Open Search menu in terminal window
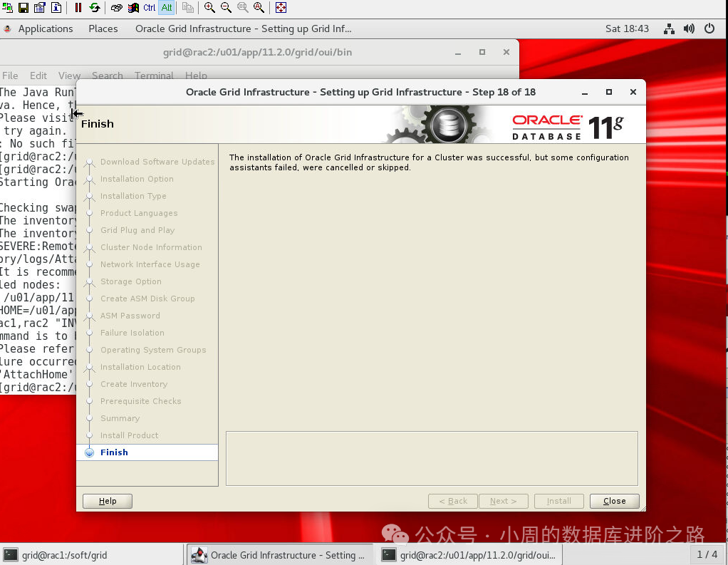The height and width of the screenshot is (565, 728). pyautogui.click(x=108, y=76)
